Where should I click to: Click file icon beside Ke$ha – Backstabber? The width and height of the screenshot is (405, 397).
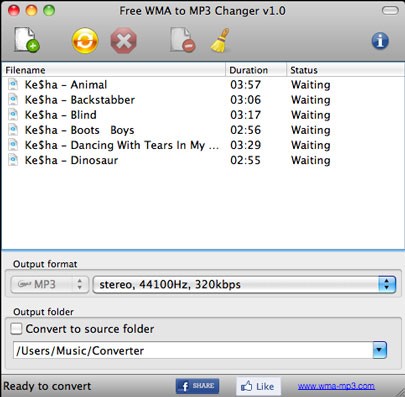[13, 99]
